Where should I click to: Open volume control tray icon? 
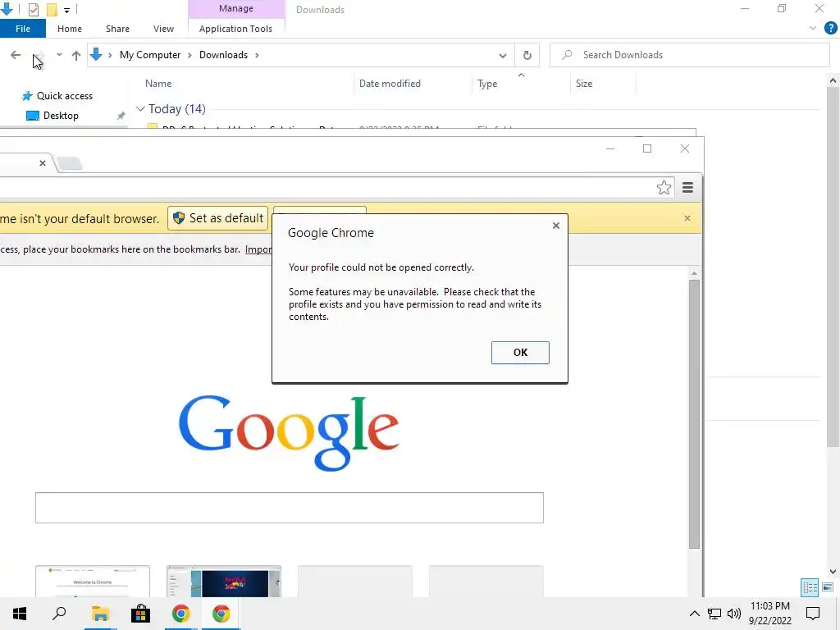pos(734,614)
